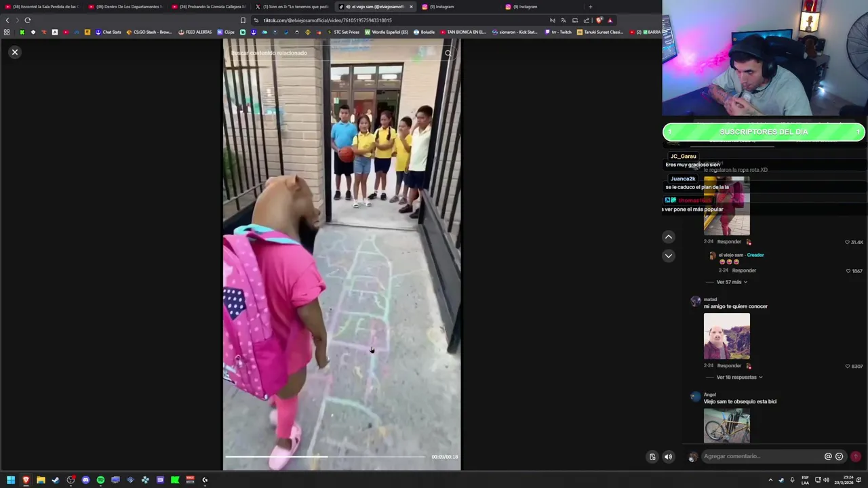Open the apps grid icon in bookmarks bar
Image resolution: width=868 pixels, height=488 pixels.
click(7, 32)
